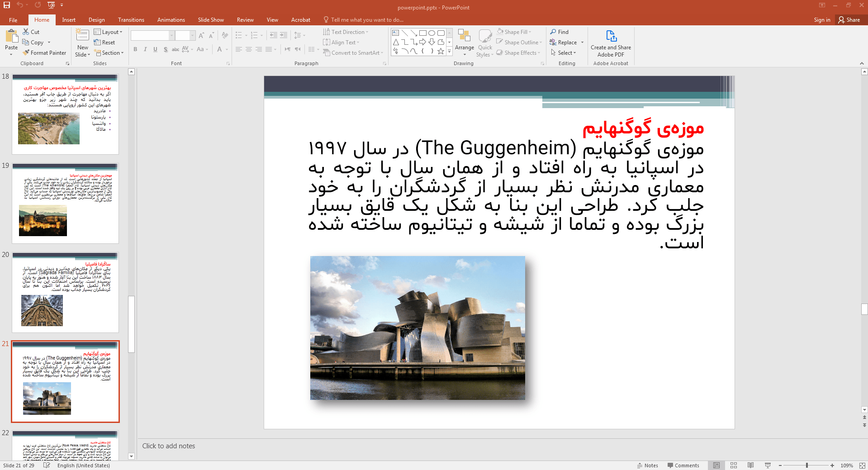Increase list indent level
This screenshot has height=470, width=868.
pyautogui.click(x=284, y=35)
